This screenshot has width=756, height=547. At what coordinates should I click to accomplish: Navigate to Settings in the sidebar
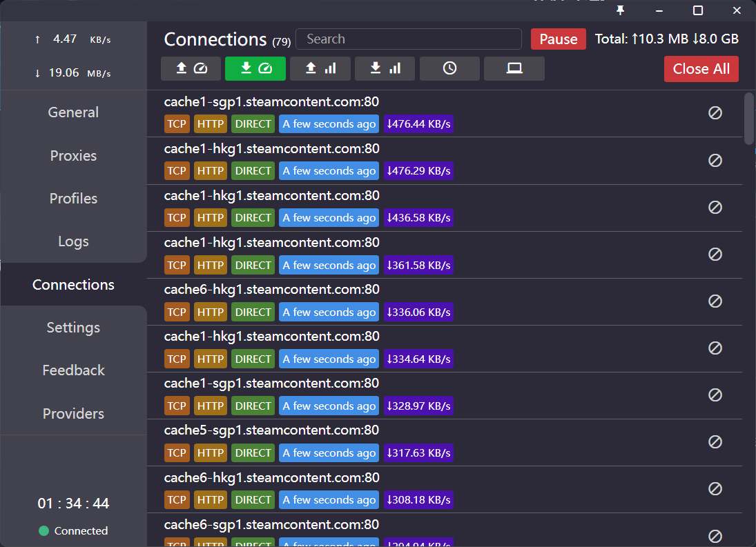73,328
